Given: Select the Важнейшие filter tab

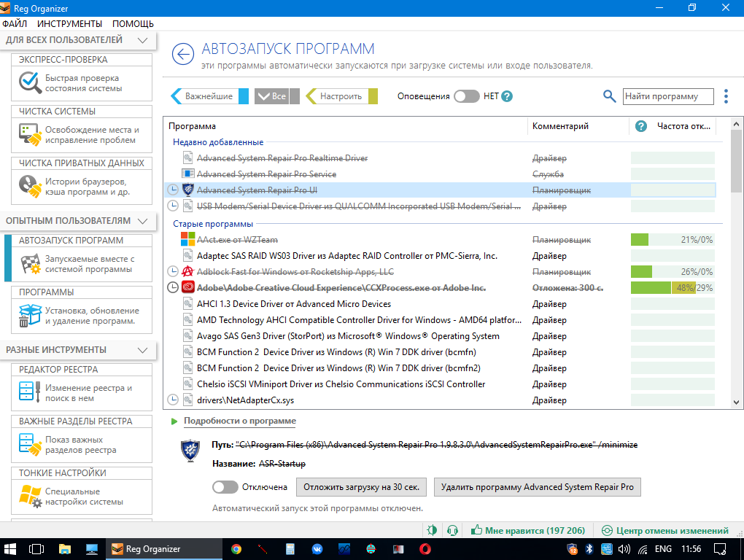Looking at the screenshot, I should [x=209, y=96].
